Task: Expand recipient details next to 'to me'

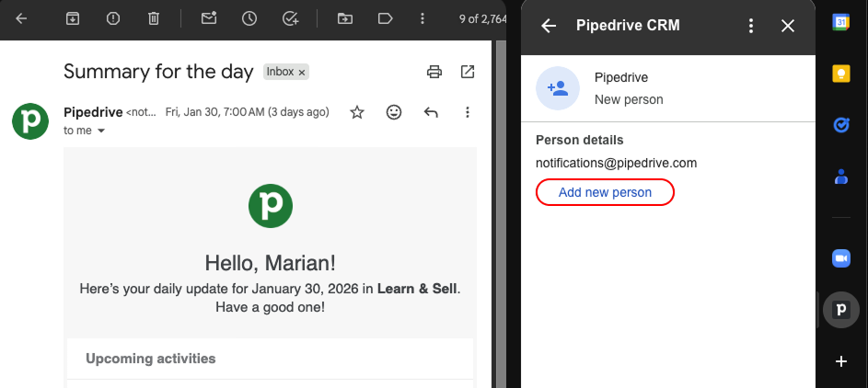Action: (101, 131)
